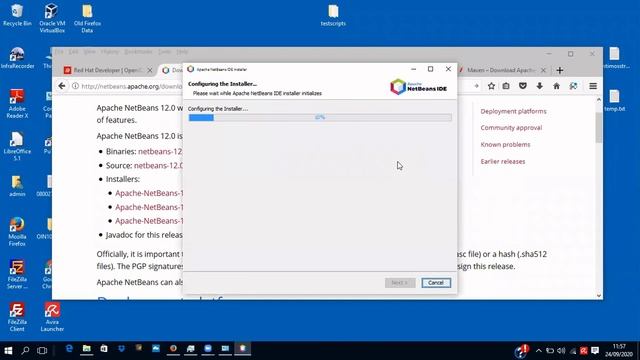Switch to Firefox via taskbar icon
The width and height of the screenshot is (640, 360).
point(173,349)
